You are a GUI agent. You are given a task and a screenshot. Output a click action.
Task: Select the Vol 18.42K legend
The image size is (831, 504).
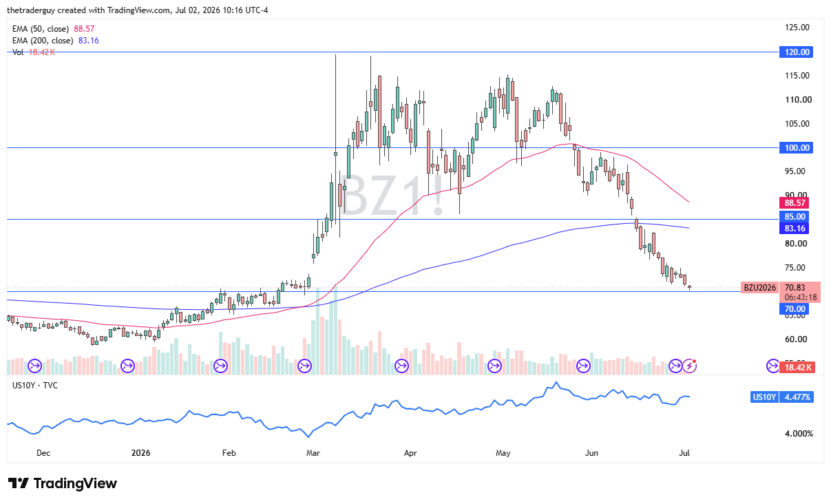[x=34, y=52]
